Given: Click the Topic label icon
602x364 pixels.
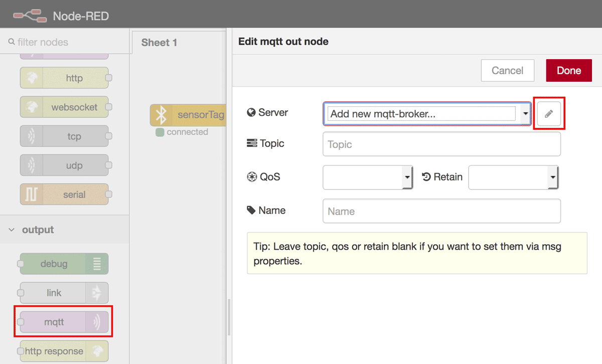Looking at the screenshot, I should (x=252, y=143).
